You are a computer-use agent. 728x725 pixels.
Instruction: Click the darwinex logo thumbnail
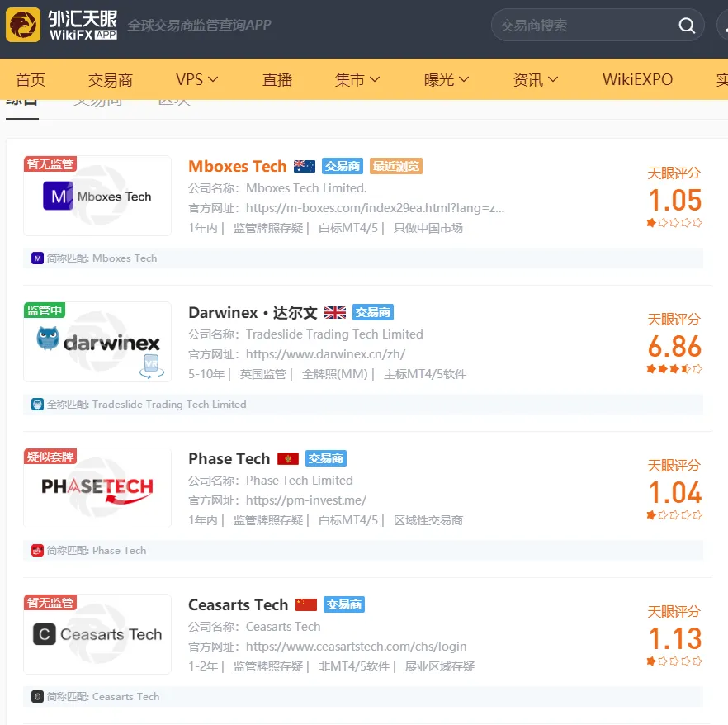tap(97, 343)
